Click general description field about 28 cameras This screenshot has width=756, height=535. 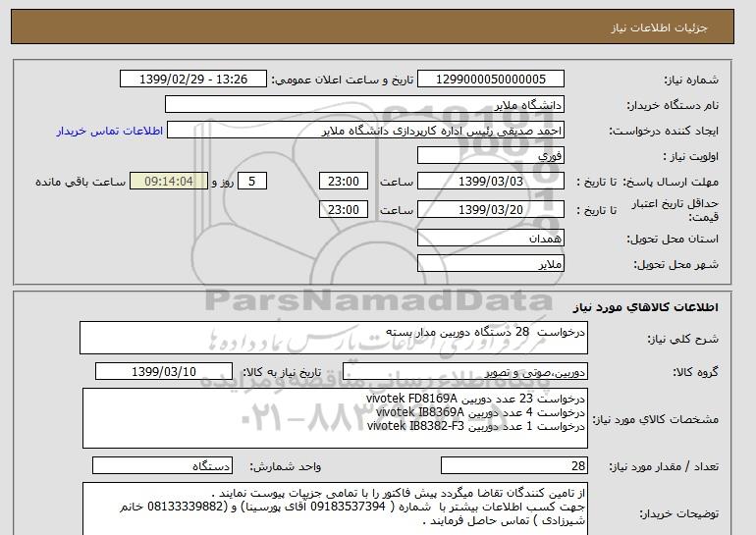coord(334,338)
